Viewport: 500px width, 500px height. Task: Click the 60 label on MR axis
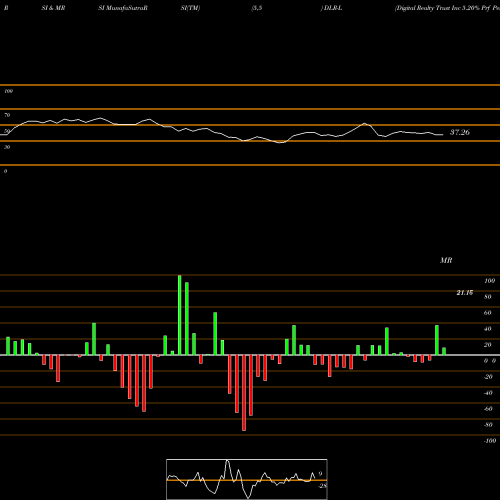(488, 313)
